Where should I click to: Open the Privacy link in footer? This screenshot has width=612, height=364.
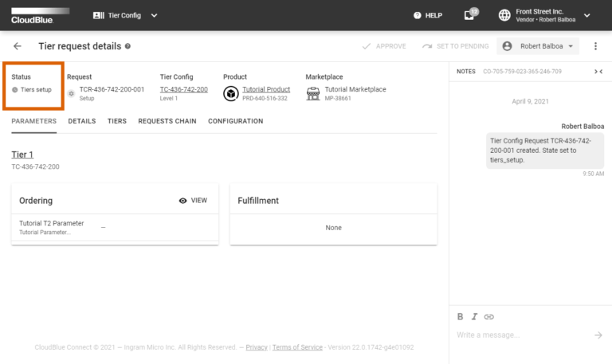tap(257, 347)
